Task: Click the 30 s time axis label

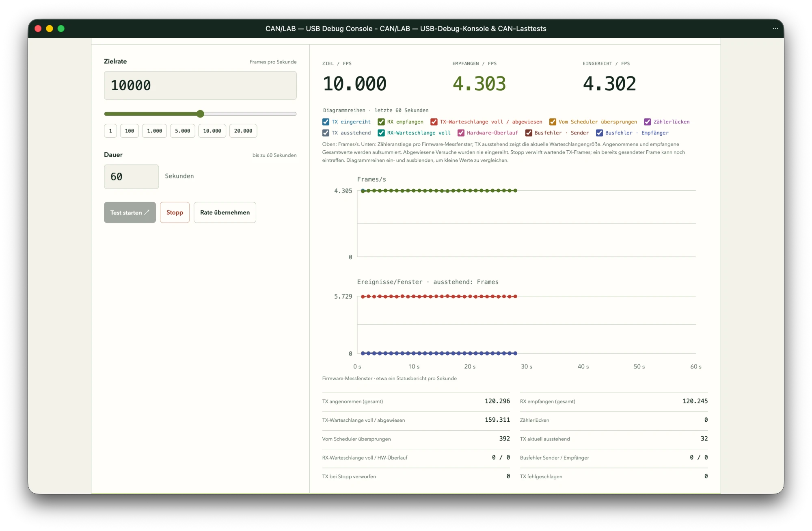Action: click(527, 366)
